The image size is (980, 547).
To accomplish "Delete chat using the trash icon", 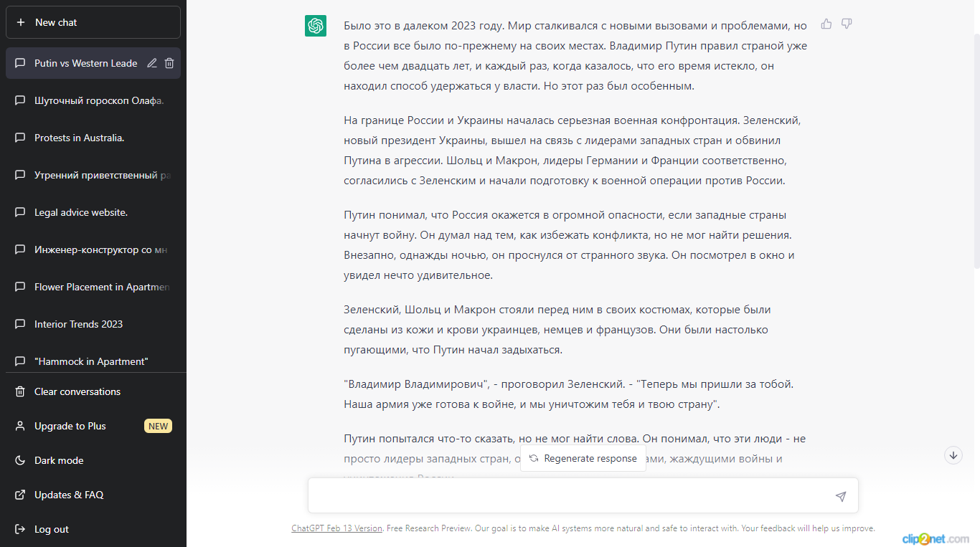I will click(169, 63).
